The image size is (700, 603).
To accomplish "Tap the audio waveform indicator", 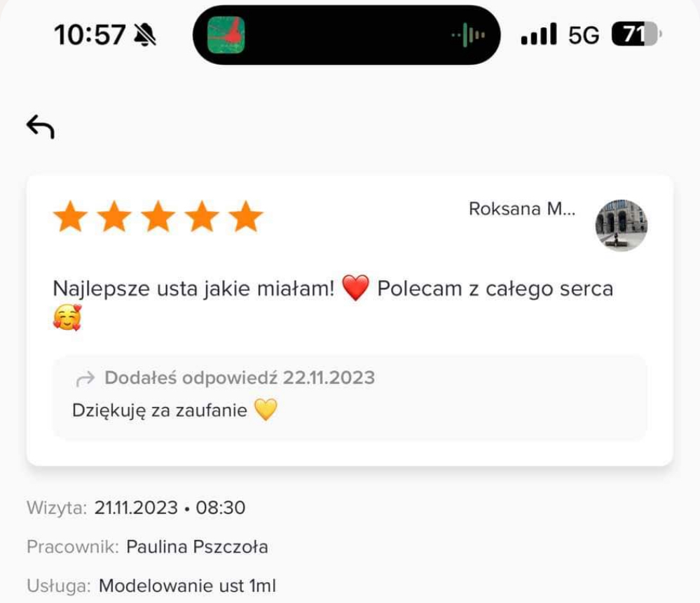I will [468, 35].
